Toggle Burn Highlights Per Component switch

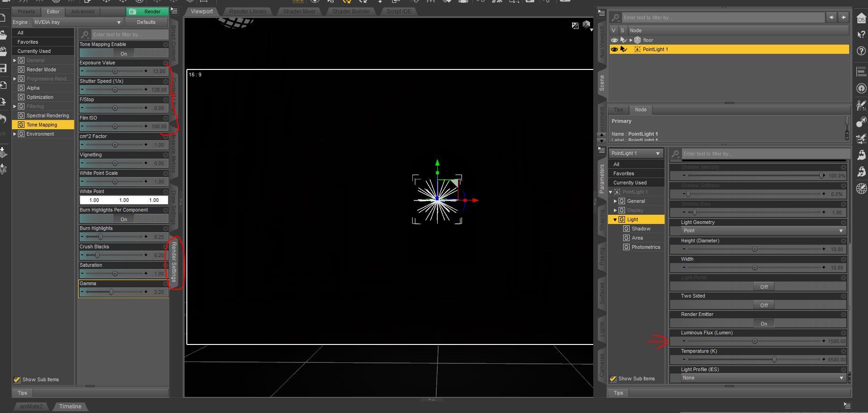(x=123, y=219)
